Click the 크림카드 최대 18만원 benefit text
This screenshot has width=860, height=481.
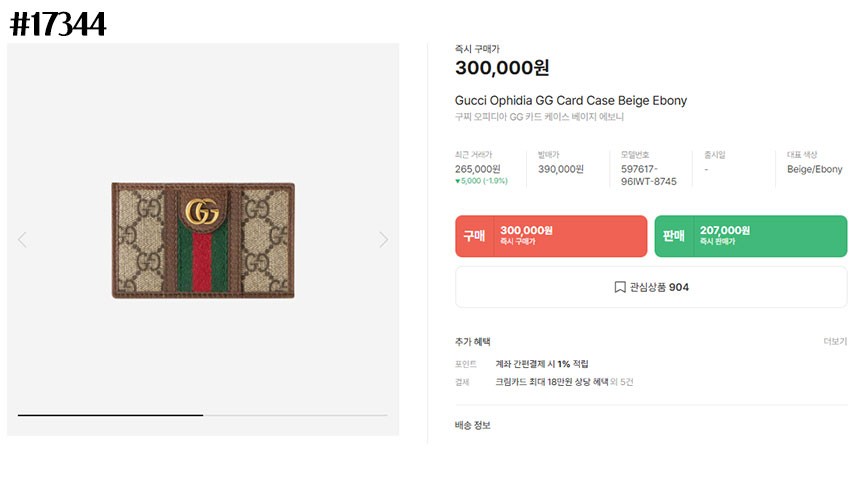551,382
